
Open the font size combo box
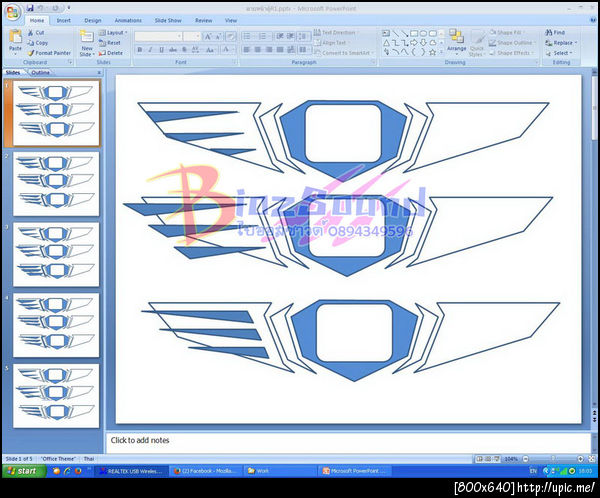pos(191,36)
